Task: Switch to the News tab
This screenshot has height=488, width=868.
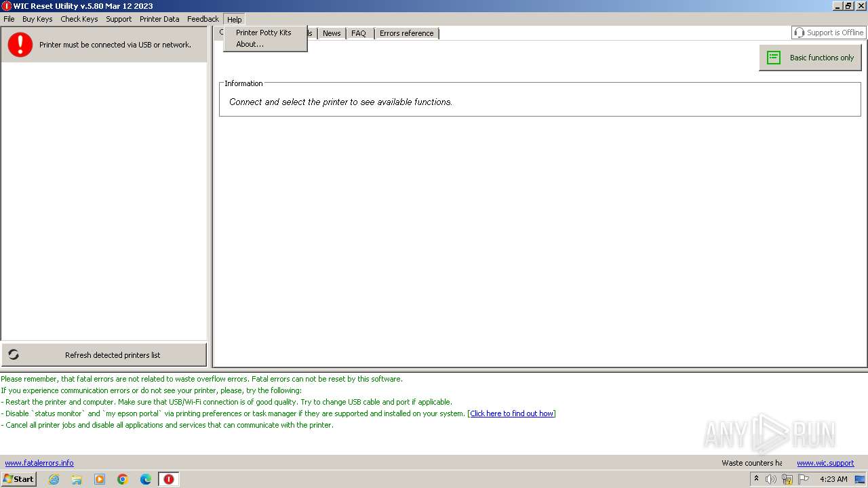Action: 332,33
